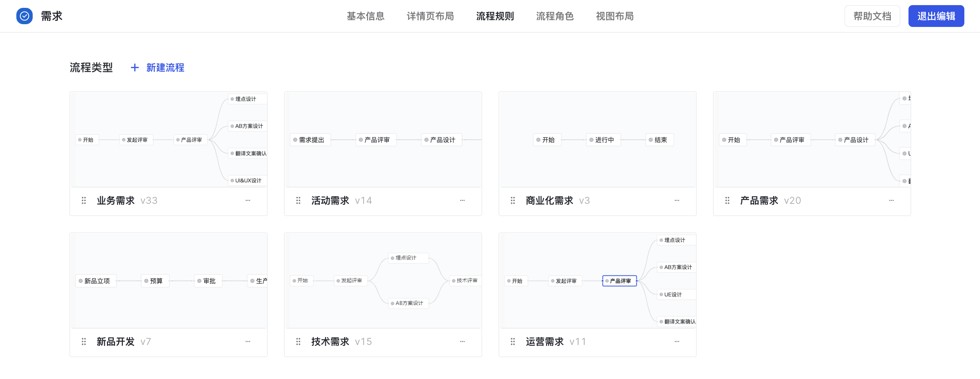Image resolution: width=980 pixels, height=379 pixels.
Task: Switch to the 详情页布局 tab
Action: 430,16
